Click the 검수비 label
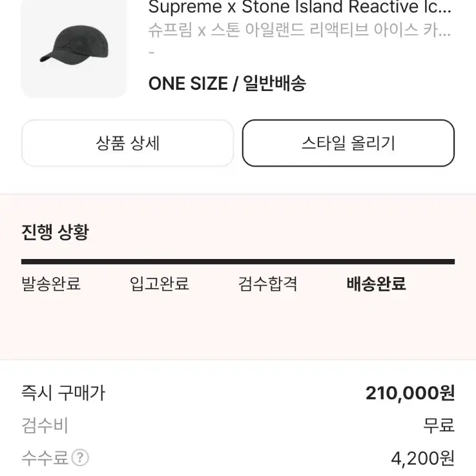476x476 pixels. [x=45, y=426]
